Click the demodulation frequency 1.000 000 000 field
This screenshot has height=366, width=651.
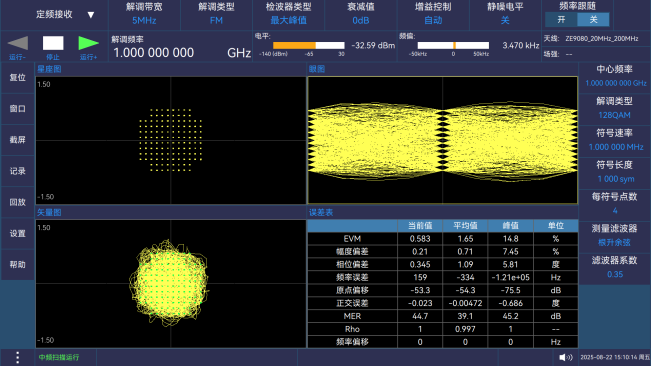coord(154,53)
